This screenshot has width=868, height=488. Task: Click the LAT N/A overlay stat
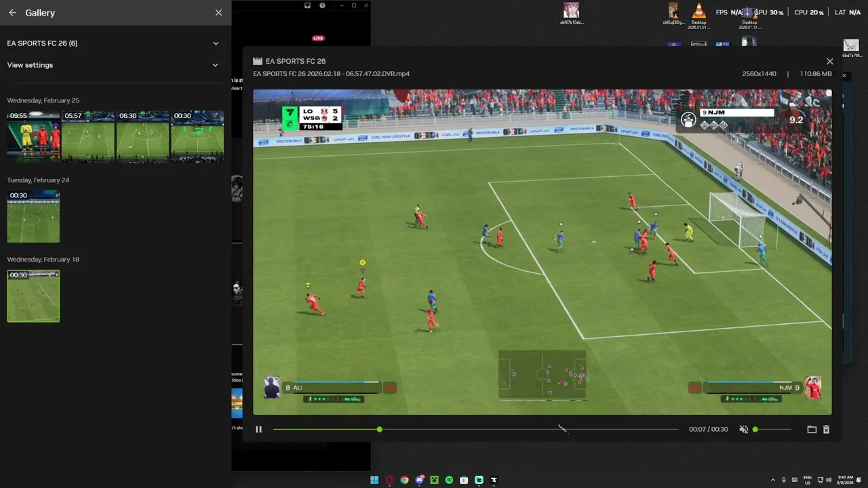pos(848,13)
